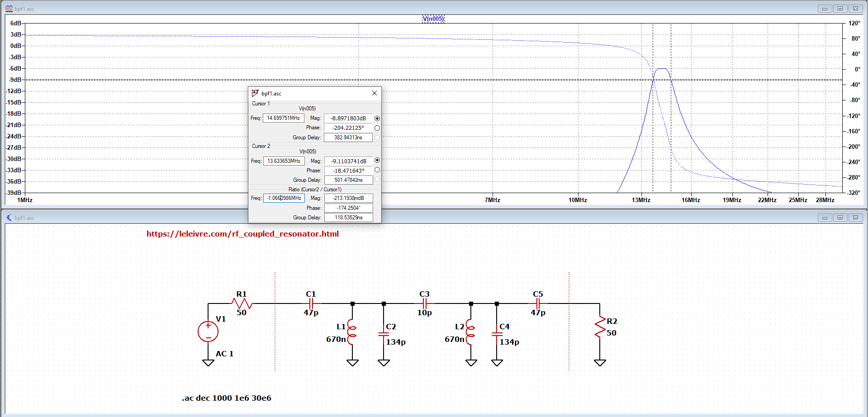The image size is (868, 417).
Task: Click Cursor 2 Mag value field
Action: pos(349,161)
